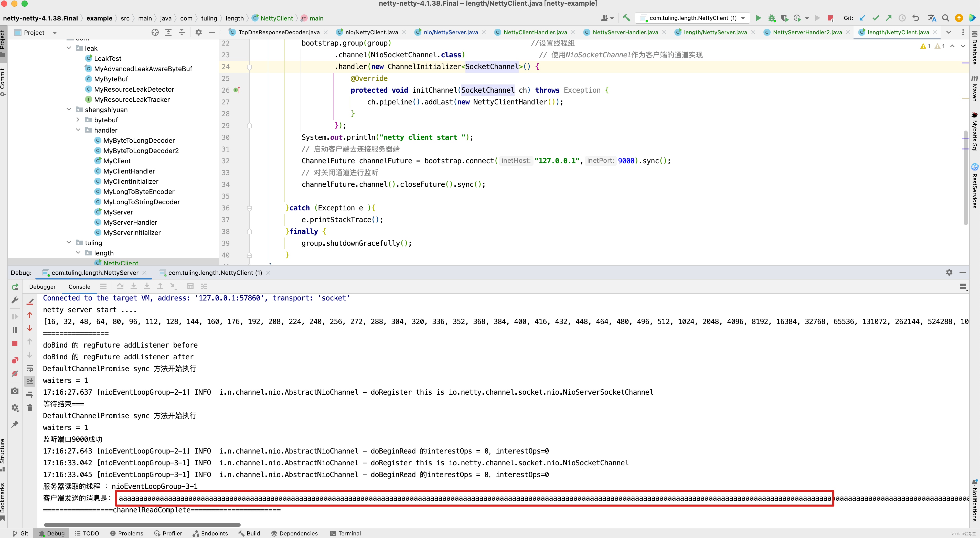Open the length/NettyServer.java editor tab
This screenshot has height=538, width=980.
coord(715,32)
